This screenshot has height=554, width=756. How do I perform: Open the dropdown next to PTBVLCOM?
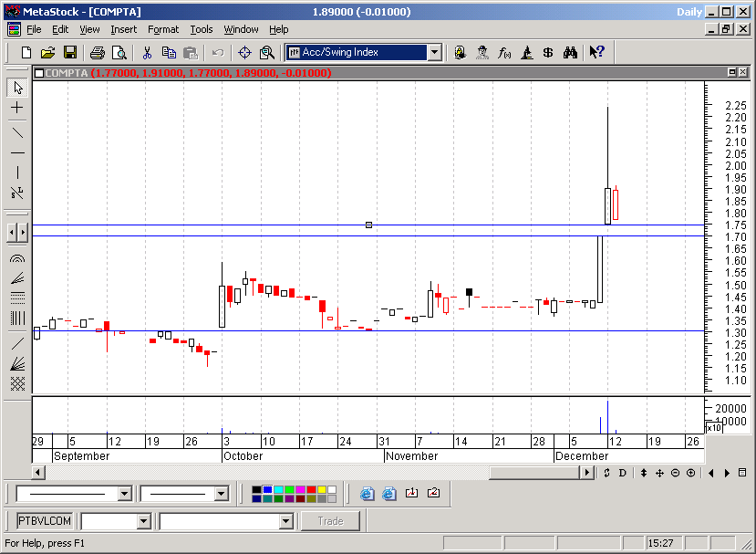(x=143, y=521)
